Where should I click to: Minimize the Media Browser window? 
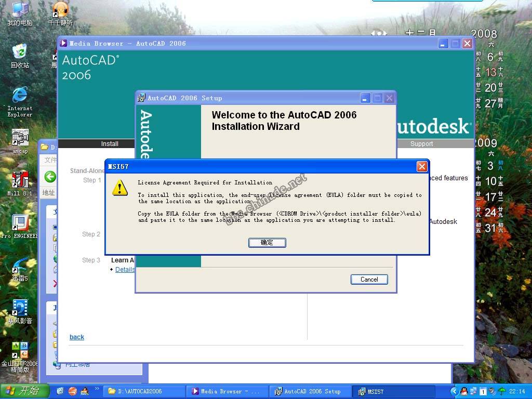(443, 44)
